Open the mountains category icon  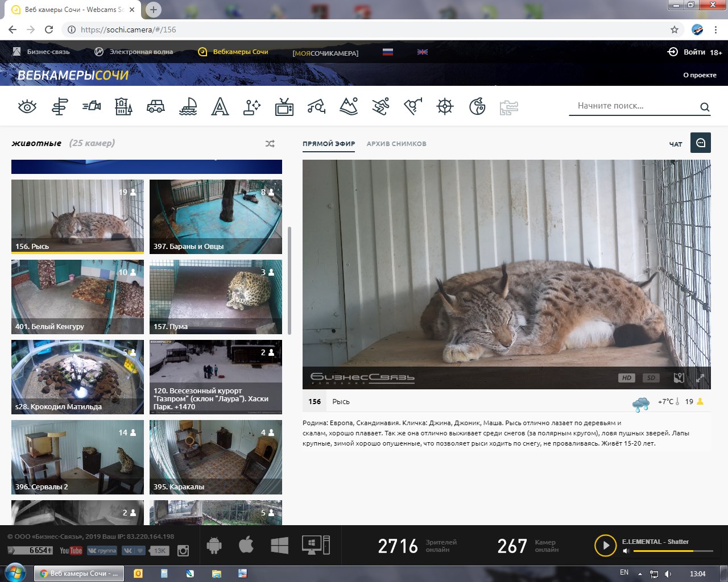pyautogui.click(x=349, y=106)
